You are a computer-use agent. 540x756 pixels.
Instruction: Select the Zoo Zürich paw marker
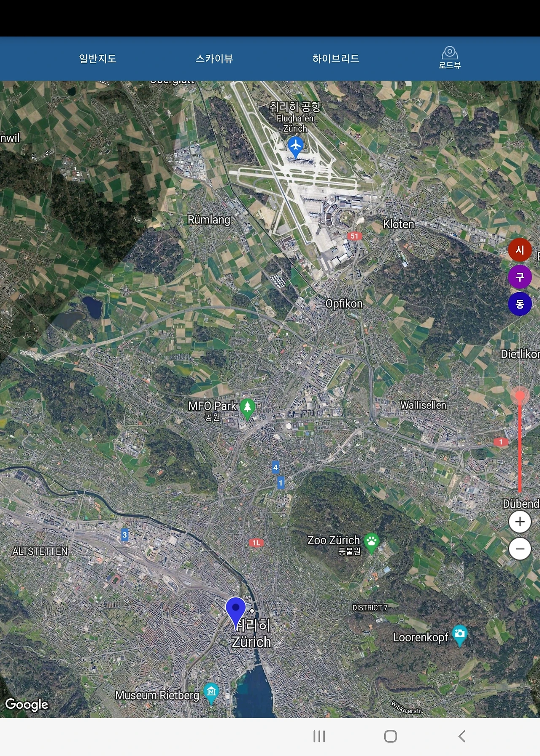371,543
